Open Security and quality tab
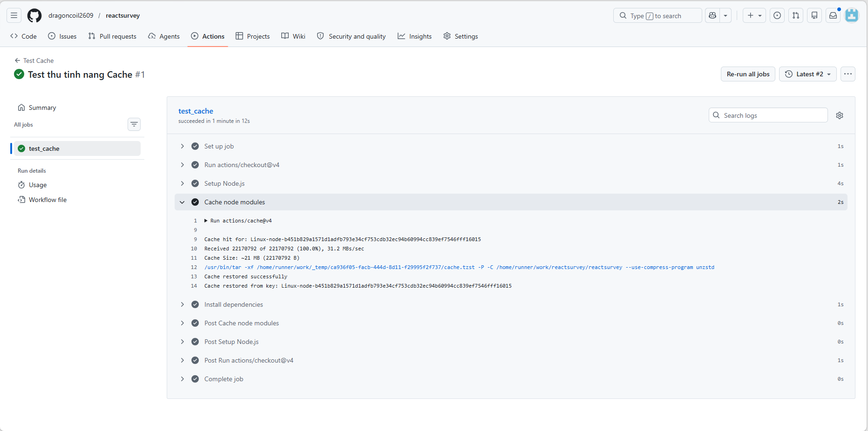This screenshot has width=868, height=431. (x=352, y=36)
